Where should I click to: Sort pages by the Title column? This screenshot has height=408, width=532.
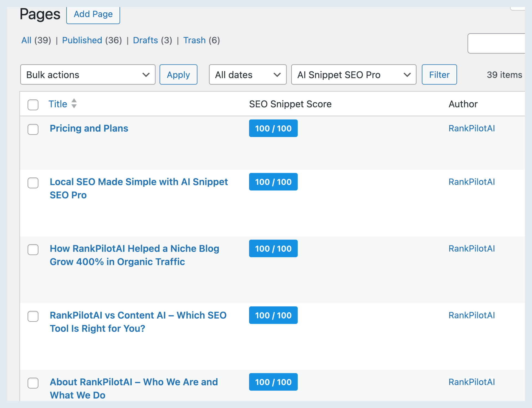pos(58,104)
